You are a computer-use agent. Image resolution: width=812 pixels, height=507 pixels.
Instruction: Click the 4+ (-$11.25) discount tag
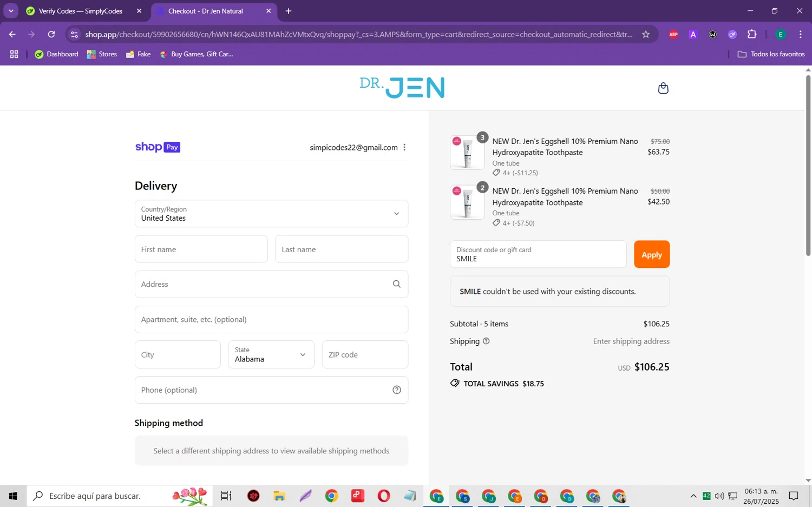pyautogui.click(x=515, y=173)
